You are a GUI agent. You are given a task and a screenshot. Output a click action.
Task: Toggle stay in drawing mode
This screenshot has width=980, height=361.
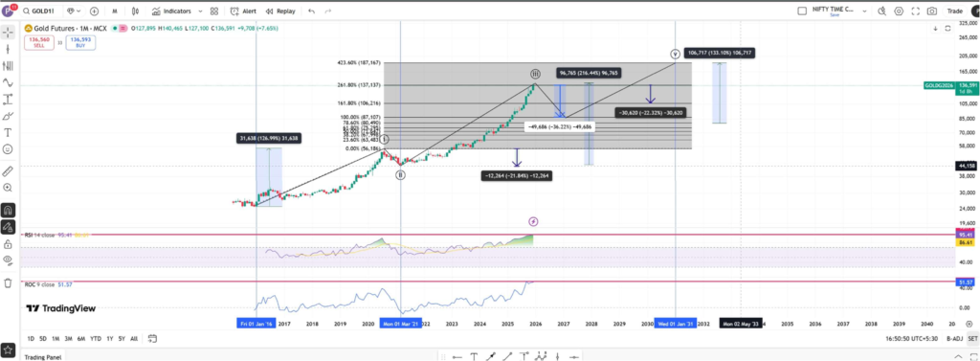pos(8,227)
